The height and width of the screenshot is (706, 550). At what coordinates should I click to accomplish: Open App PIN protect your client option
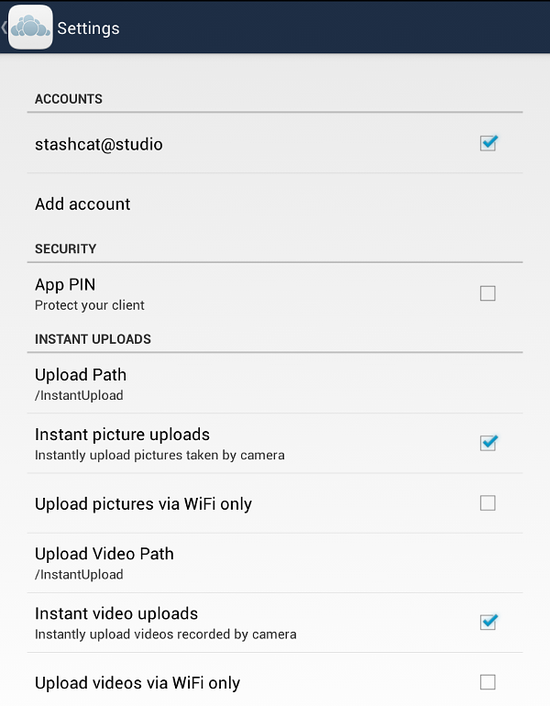(x=275, y=294)
